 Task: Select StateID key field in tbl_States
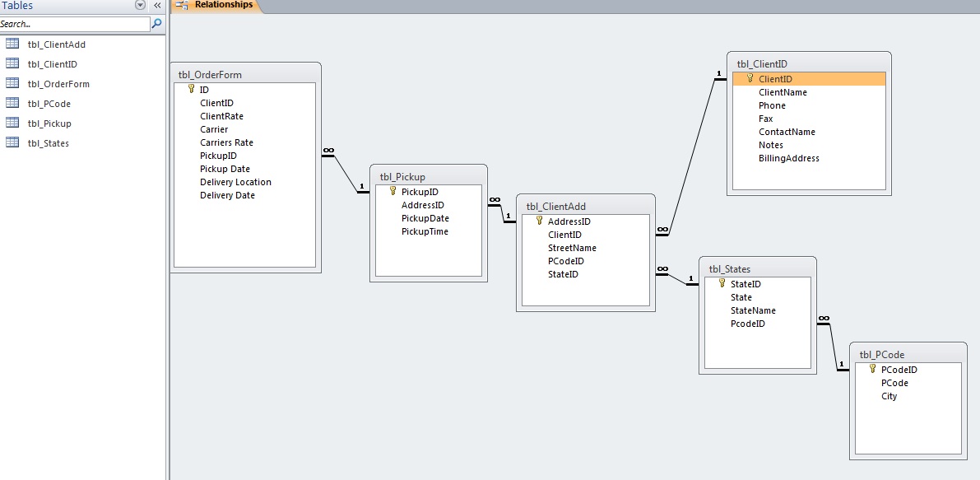(x=758, y=284)
